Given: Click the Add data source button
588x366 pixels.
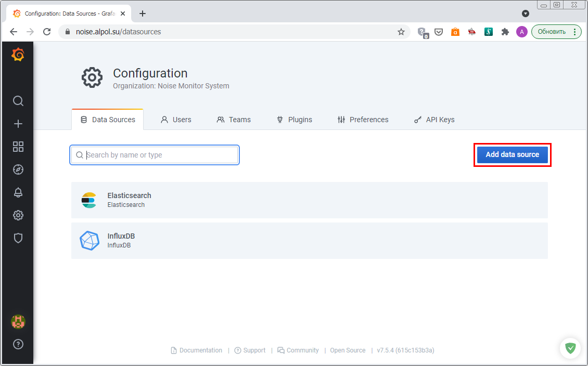Looking at the screenshot, I should point(512,155).
